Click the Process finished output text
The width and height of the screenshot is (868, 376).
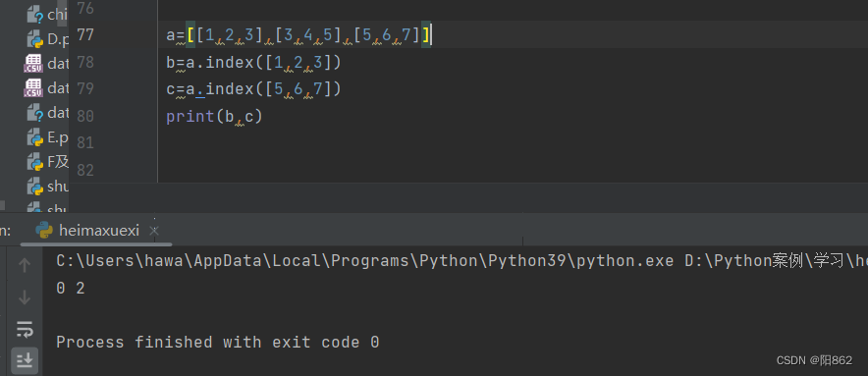point(218,343)
